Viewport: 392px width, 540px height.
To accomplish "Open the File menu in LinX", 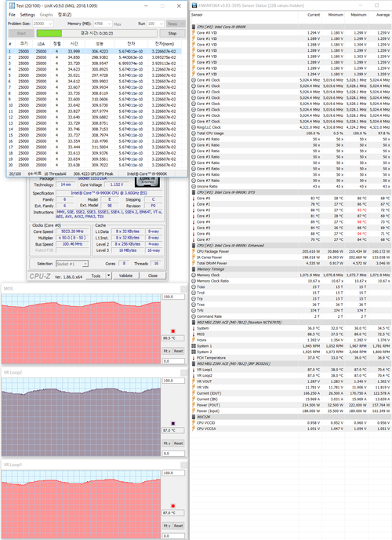I will pyautogui.click(x=12, y=15).
